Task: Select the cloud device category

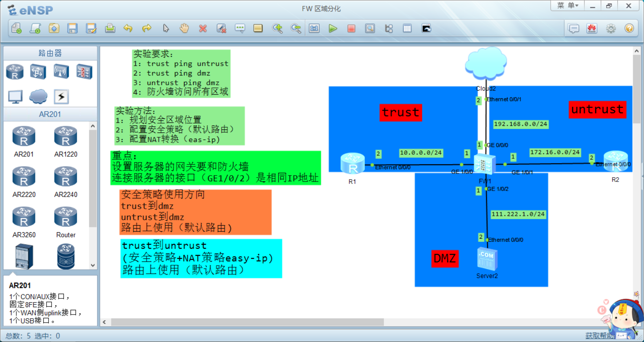Action: 38,97
